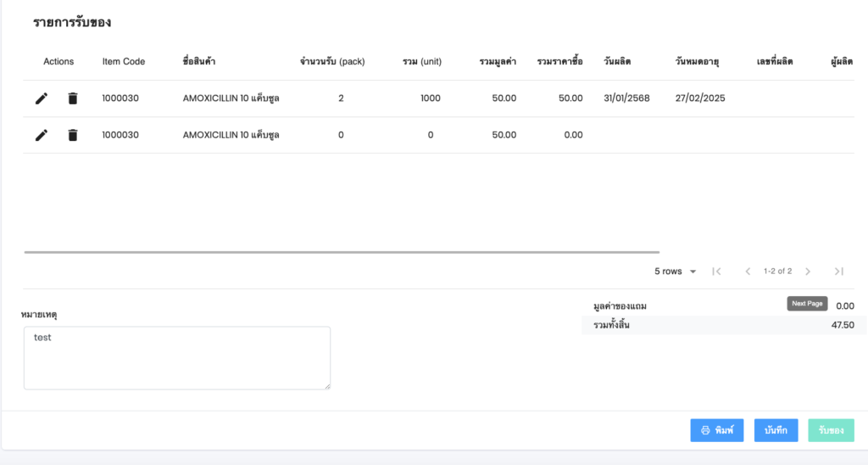Click trash icon on second table row
This screenshot has height=465, width=868.
tap(73, 135)
